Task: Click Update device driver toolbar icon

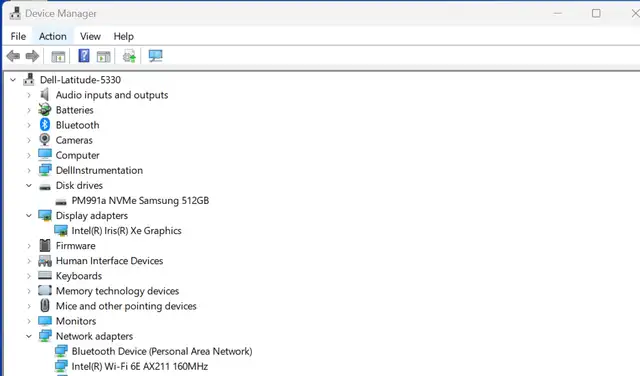Action: click(x=129, y=56)
